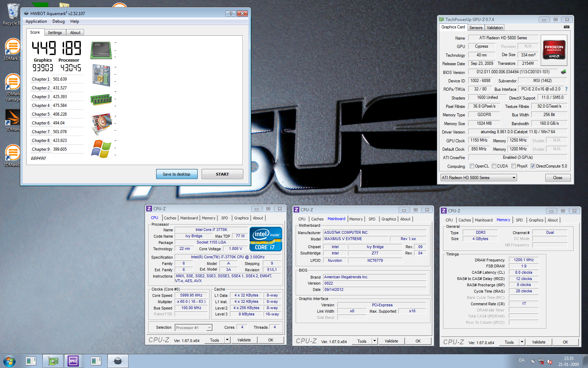The height and width of the screenshot is (368, 588).
Task: Click the BIOS save chip icon in GPU-Z
Action: (563, 72)
